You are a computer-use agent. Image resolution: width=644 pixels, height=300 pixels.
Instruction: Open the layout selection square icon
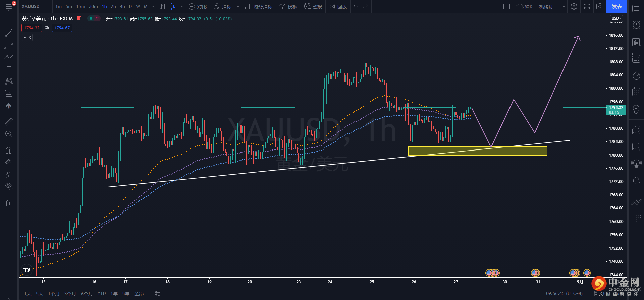point(507,7)
